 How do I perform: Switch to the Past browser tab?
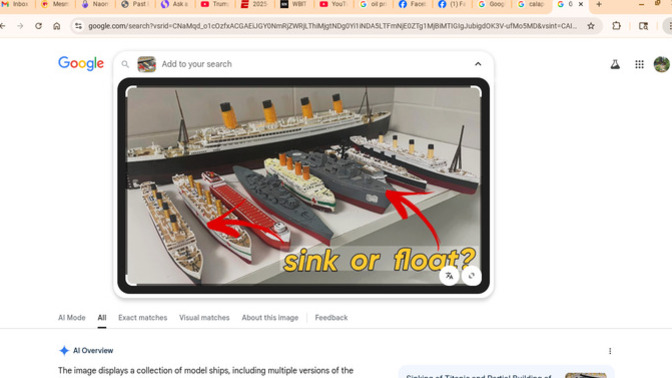135,4
